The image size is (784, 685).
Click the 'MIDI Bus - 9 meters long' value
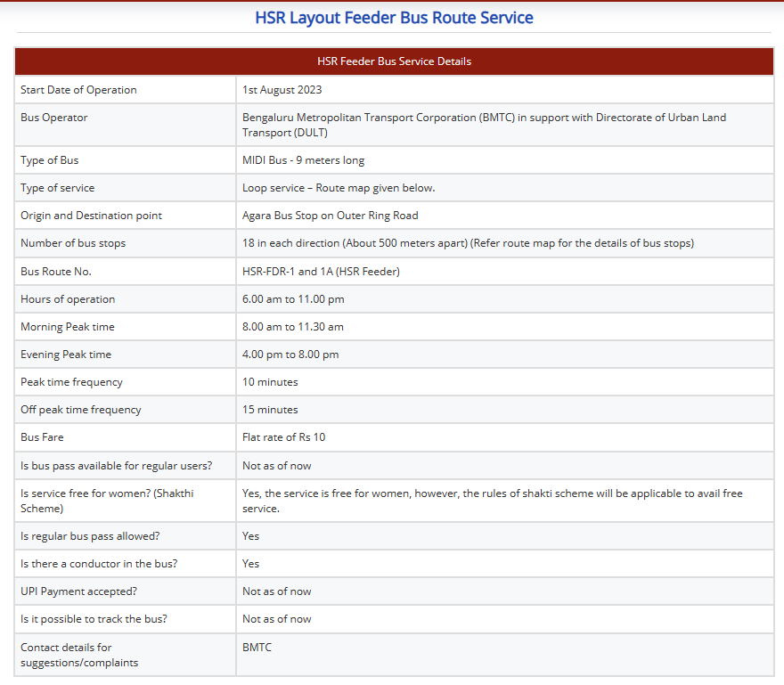point(304,160)
